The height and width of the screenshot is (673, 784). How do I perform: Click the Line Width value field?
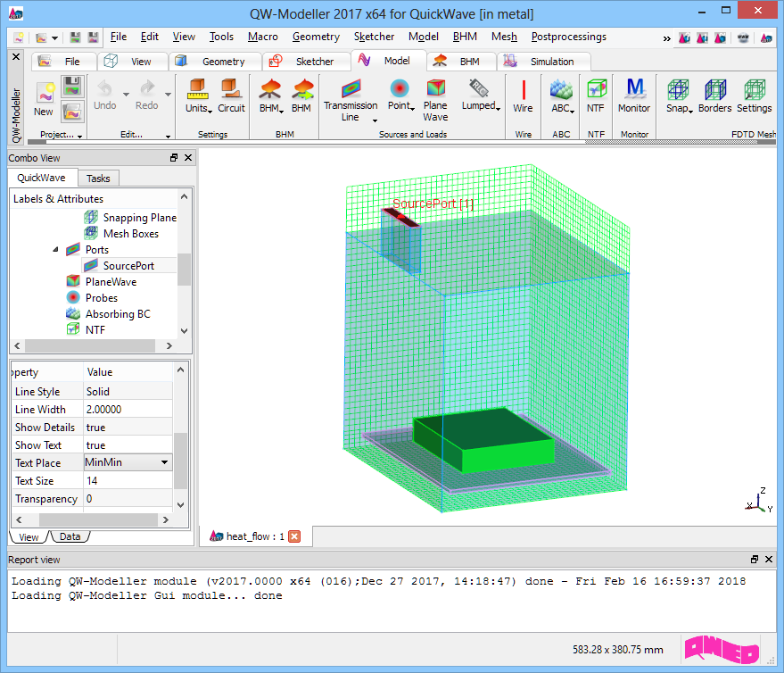pos(128,410)
